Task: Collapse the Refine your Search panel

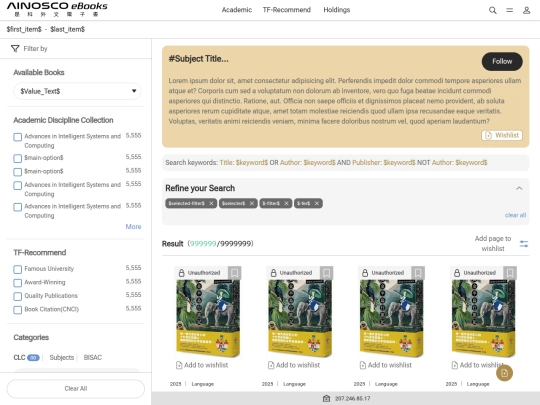Action: click(519, 188)
